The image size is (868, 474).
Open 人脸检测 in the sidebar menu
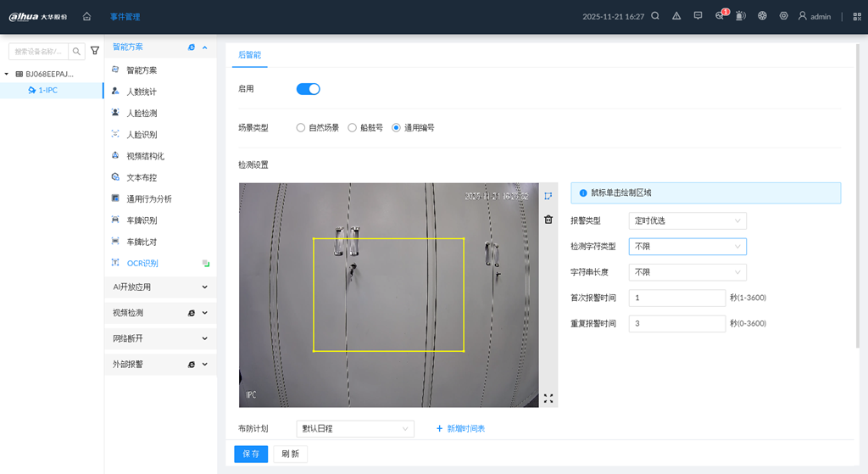142,114
